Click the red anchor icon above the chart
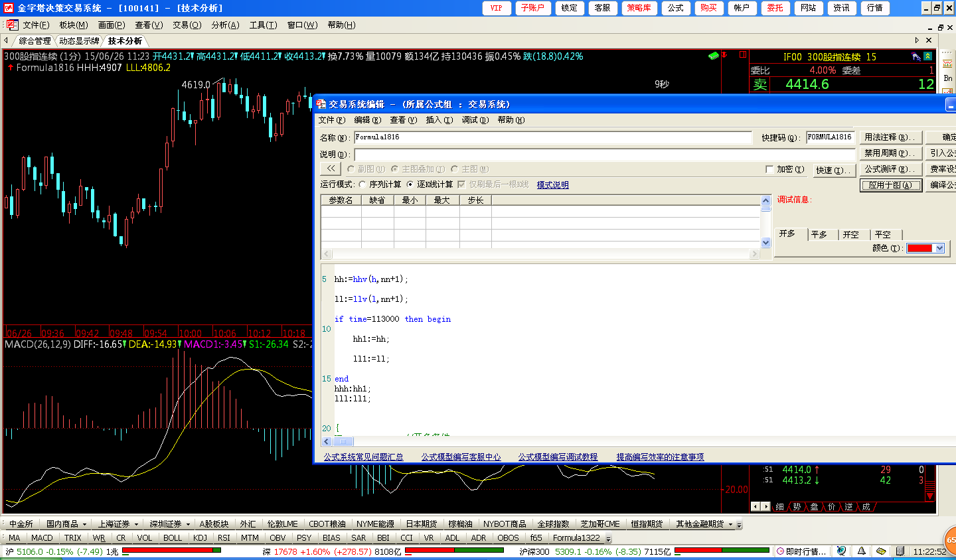The image size is (956, 560). pos(724,54)
